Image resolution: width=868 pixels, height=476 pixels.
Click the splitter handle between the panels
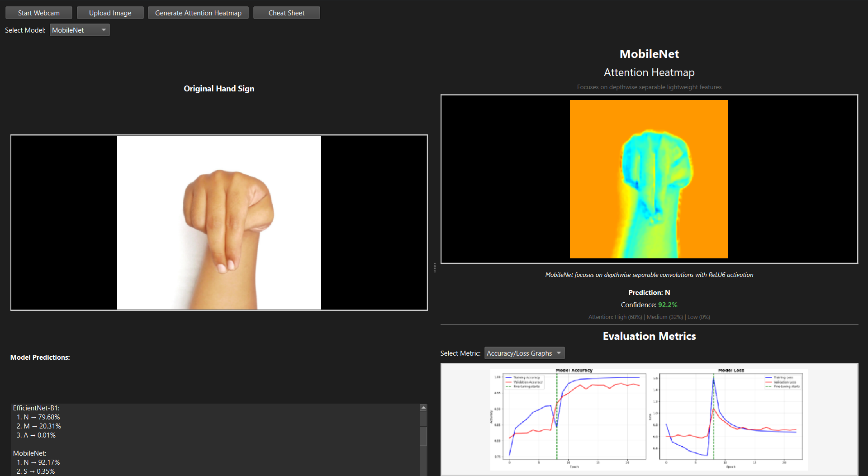(435, 268)
